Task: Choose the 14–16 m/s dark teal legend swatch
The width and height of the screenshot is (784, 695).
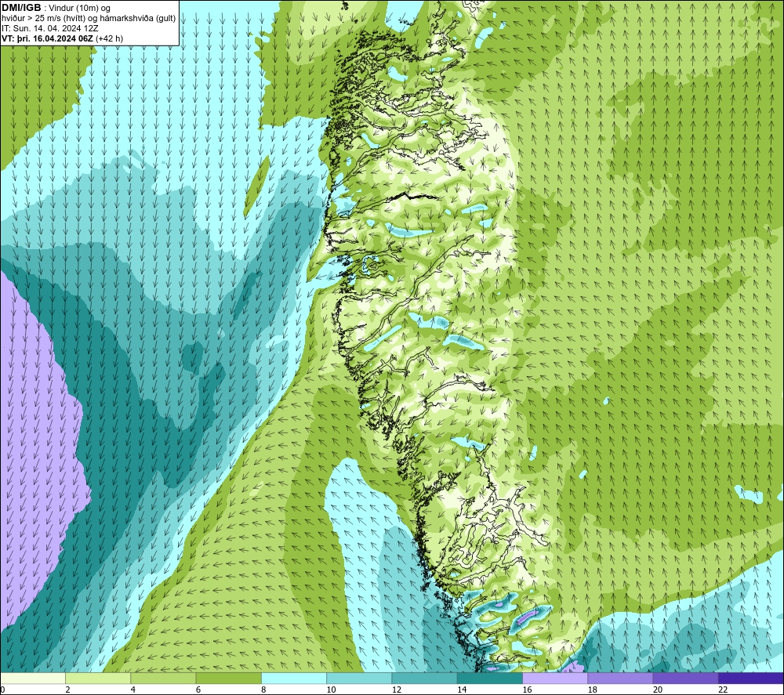Action: tap(489, 678)
